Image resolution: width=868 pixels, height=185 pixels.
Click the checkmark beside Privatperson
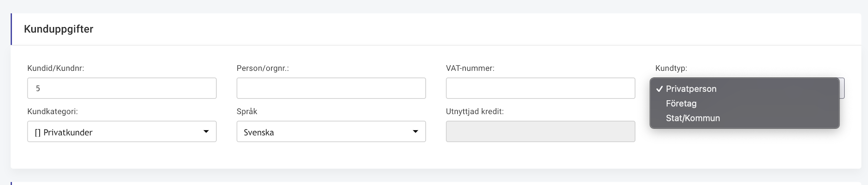659,89
